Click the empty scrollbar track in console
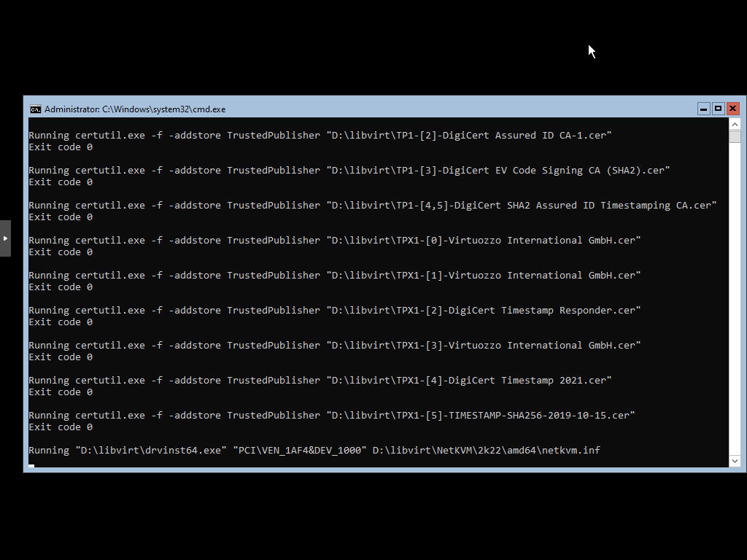747x560 pixels. (x=735, y=292)
